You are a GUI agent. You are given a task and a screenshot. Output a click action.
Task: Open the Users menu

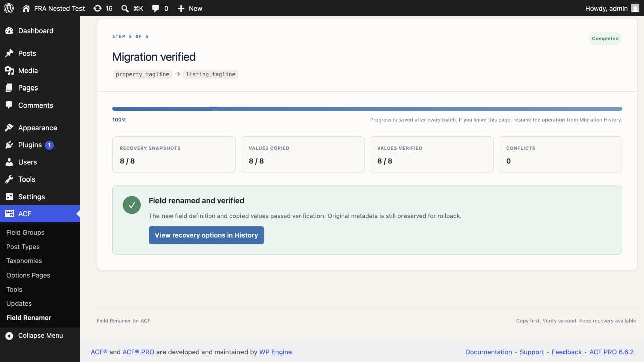coord(40,162)
